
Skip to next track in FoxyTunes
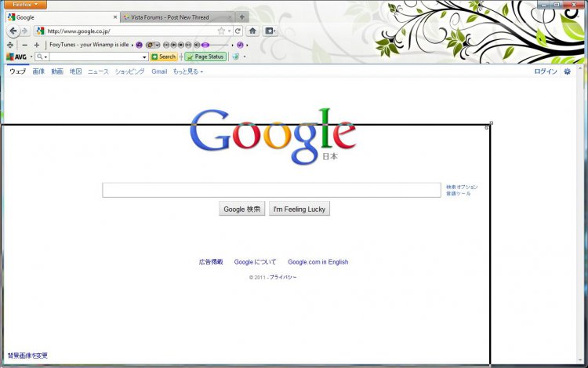(x=188, y=45)
